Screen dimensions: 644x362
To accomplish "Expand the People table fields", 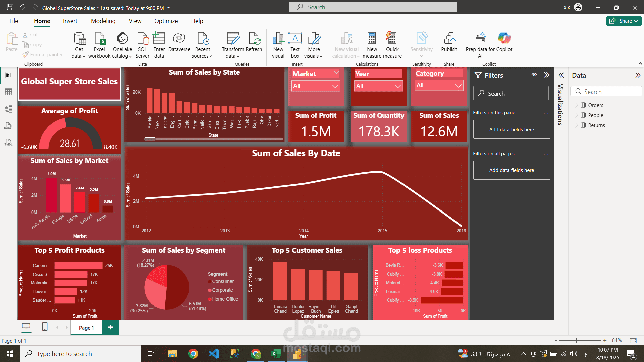I will tap(576, 115).
